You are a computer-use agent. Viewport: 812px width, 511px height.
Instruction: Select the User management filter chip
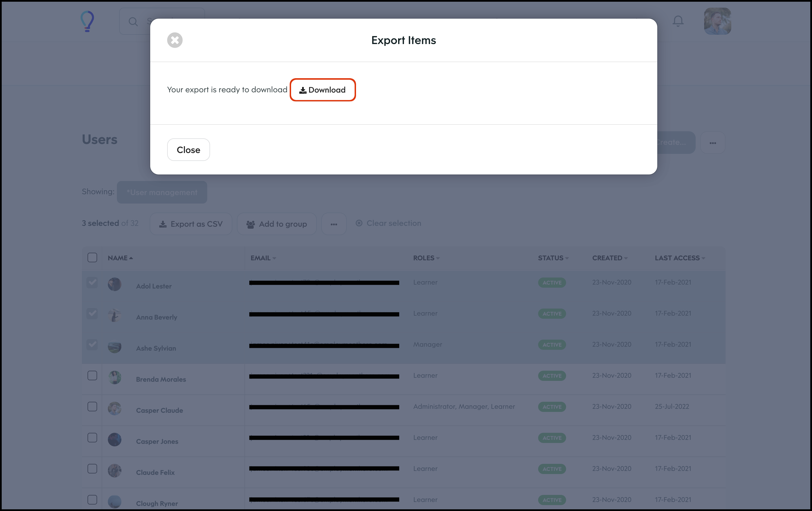pos(162,192)
